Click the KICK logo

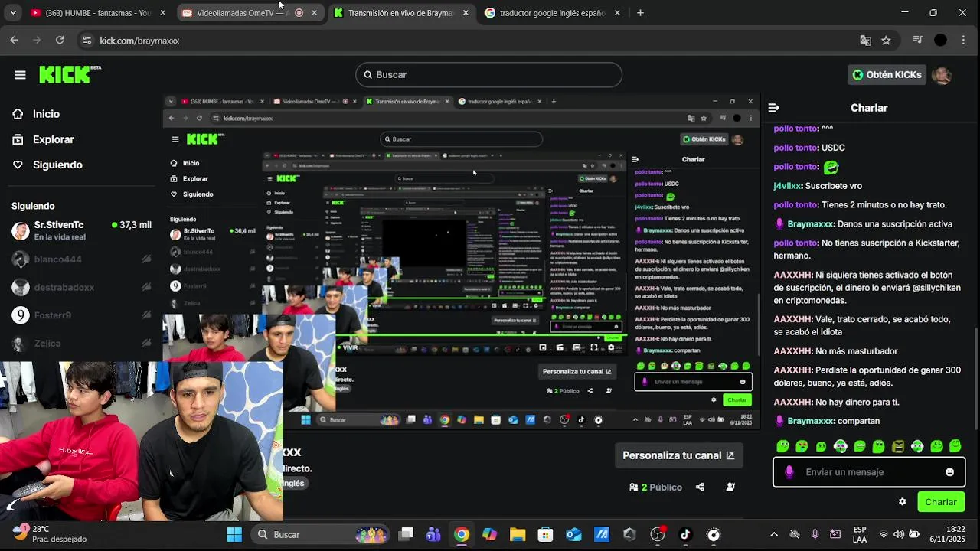[70, 74]
